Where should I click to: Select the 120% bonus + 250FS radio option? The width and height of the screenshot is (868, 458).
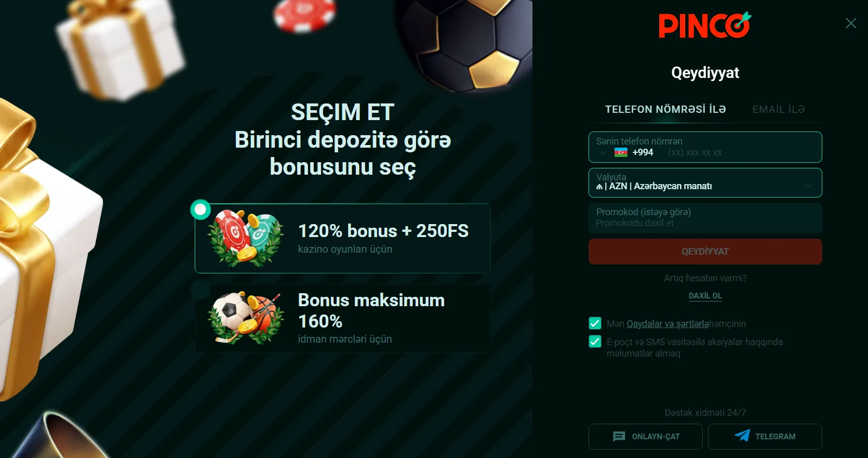coord(201,210)
